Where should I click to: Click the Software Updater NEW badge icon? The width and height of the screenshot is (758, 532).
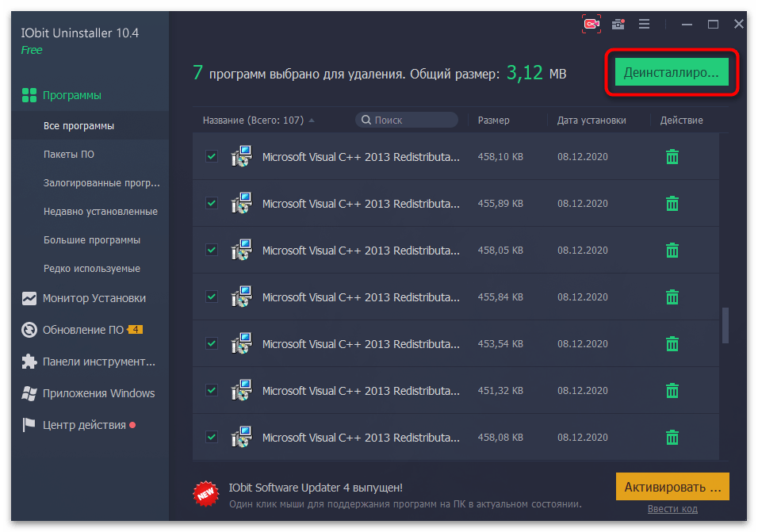coord(206,493)
